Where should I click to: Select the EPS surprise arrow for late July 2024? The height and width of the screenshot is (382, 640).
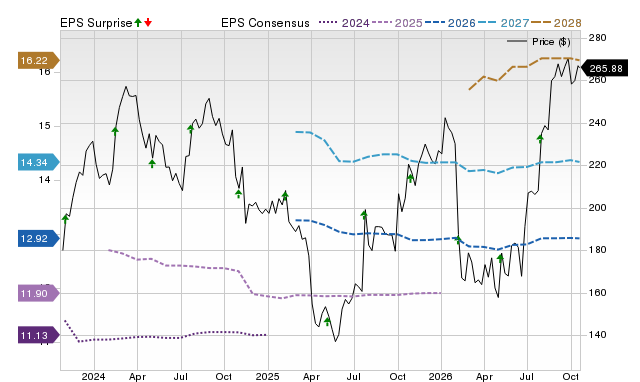191,129
